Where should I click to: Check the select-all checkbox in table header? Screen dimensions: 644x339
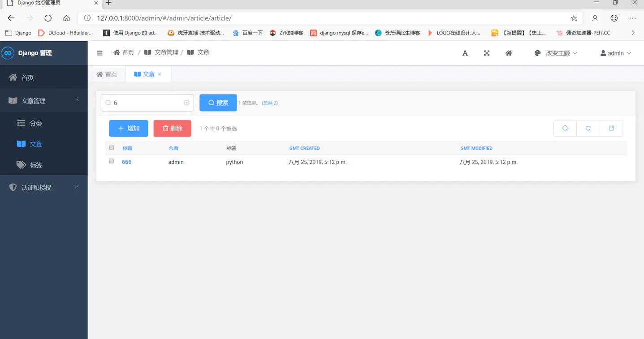point(112,147)
